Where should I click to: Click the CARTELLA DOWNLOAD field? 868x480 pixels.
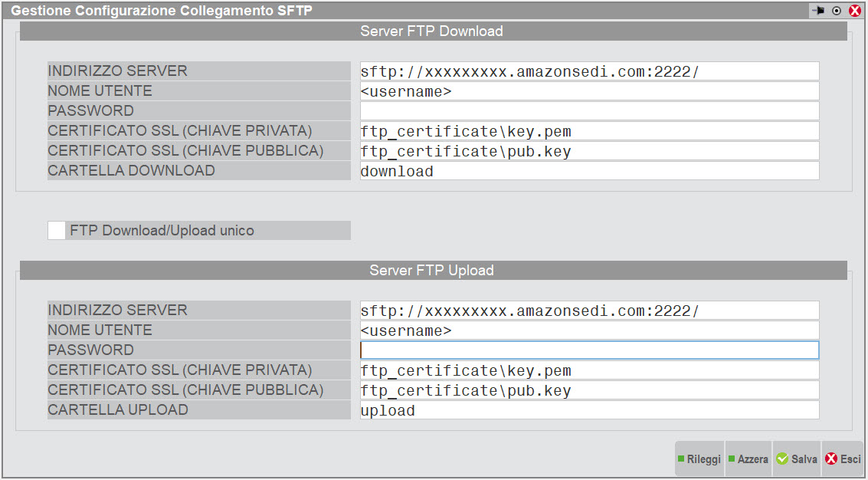point(588,171)
